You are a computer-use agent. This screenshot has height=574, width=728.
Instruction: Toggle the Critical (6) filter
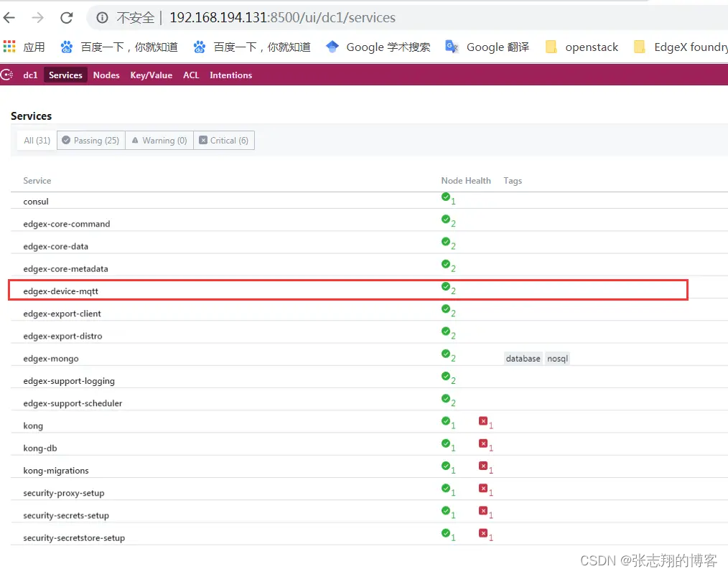click(224, 140)
